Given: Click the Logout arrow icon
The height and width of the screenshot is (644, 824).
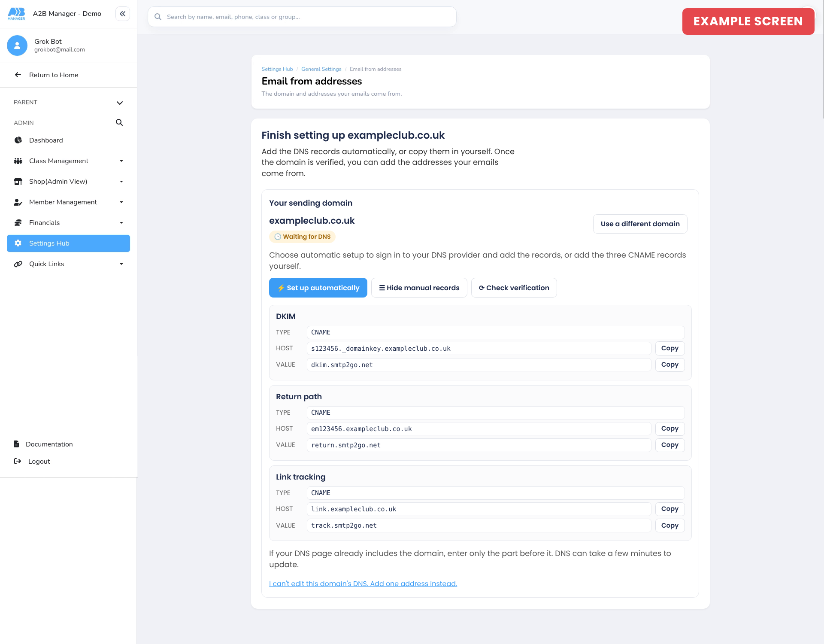Looking at the screenshot, I should coord(18,461).
